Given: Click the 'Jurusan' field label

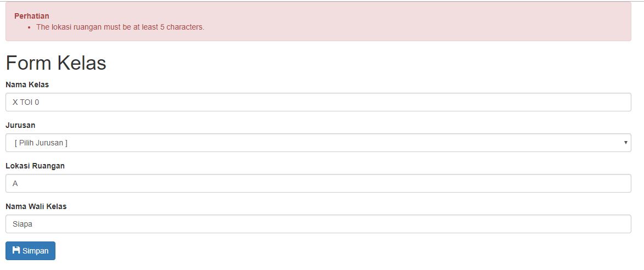Looking at the screenshot, I should pos(20,125).
